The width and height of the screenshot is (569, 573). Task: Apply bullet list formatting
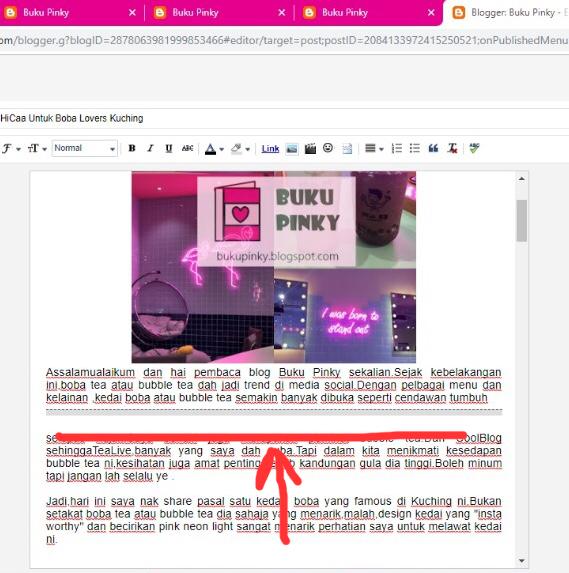415,148
